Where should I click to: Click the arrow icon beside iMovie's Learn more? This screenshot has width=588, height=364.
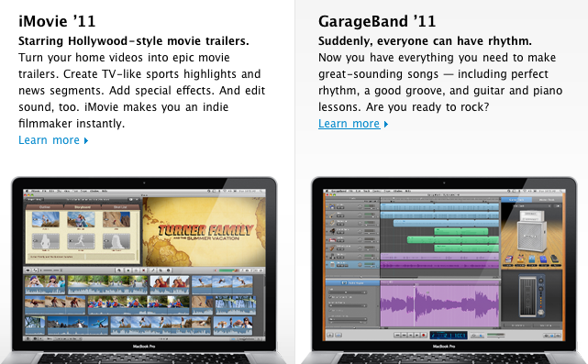[86, 141]
